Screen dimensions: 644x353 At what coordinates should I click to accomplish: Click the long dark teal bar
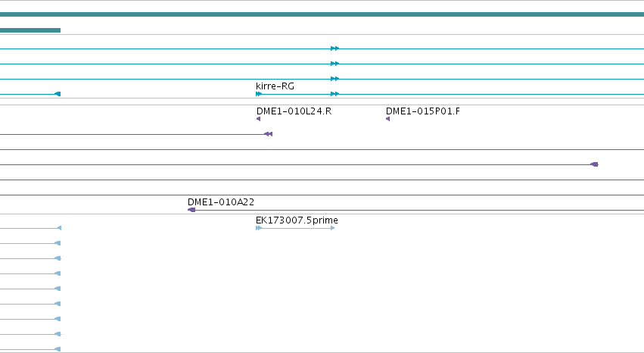[x=322, y=14]
